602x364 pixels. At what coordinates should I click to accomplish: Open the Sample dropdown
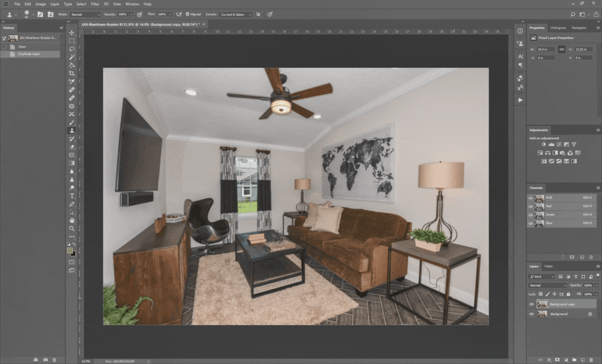pos(236,14)
